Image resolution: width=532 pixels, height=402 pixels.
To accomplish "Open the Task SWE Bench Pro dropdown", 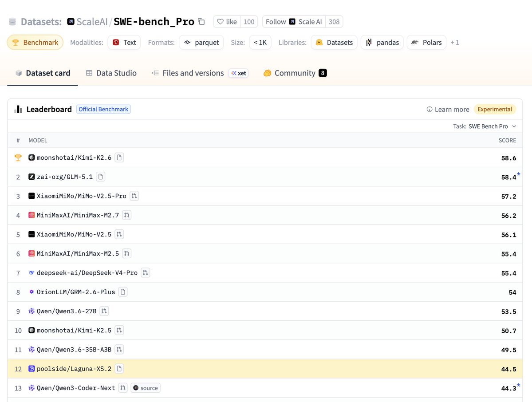I will click(x=485, y=126).
